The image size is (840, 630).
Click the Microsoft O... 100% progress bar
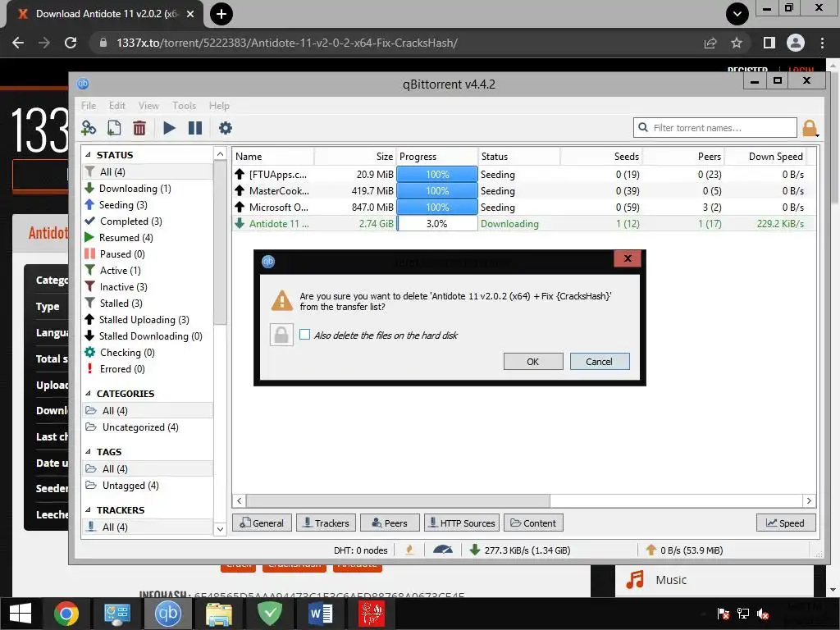coord(437,208)
